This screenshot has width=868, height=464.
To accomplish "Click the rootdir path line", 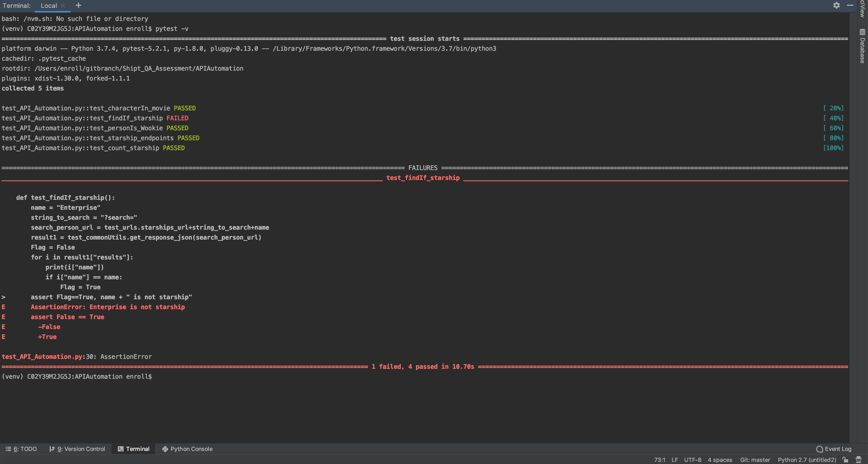I will click(x=122, y=68).
